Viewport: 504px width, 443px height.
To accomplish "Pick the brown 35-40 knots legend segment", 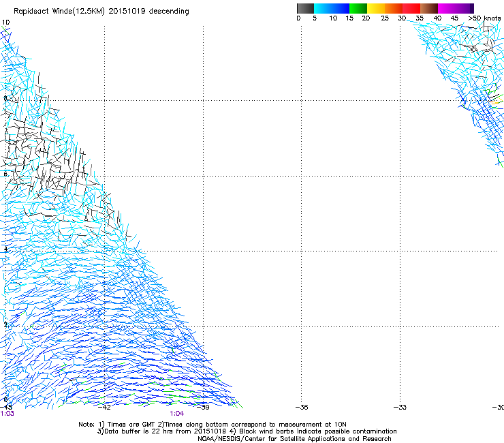I will tap(429, 8).
